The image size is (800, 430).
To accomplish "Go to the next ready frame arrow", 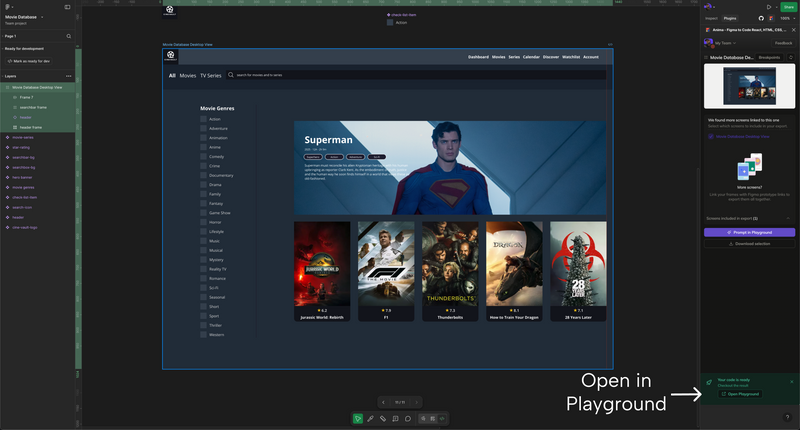I will 416,402.
